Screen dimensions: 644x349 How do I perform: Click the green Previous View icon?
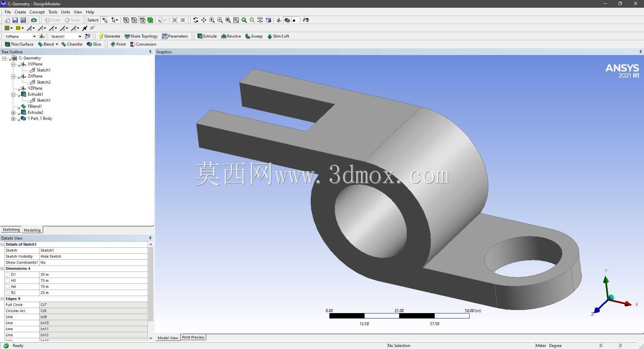coord(244,20)
